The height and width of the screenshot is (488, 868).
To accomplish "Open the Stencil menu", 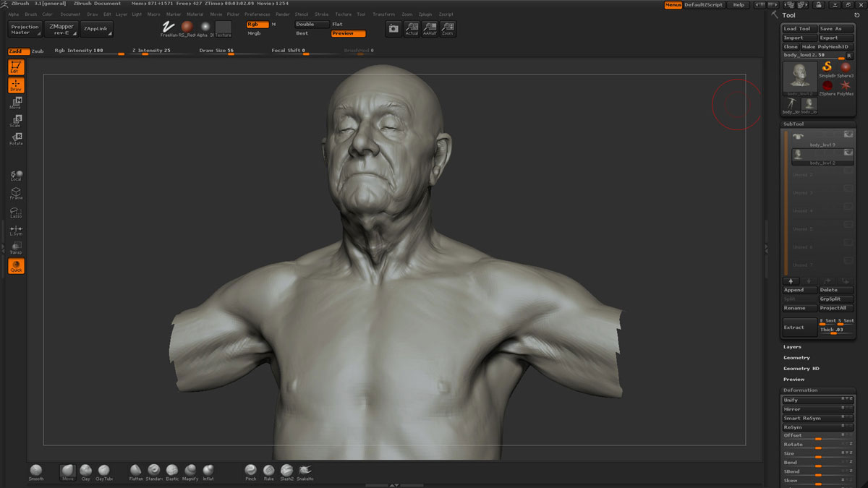I will point(301,14).
